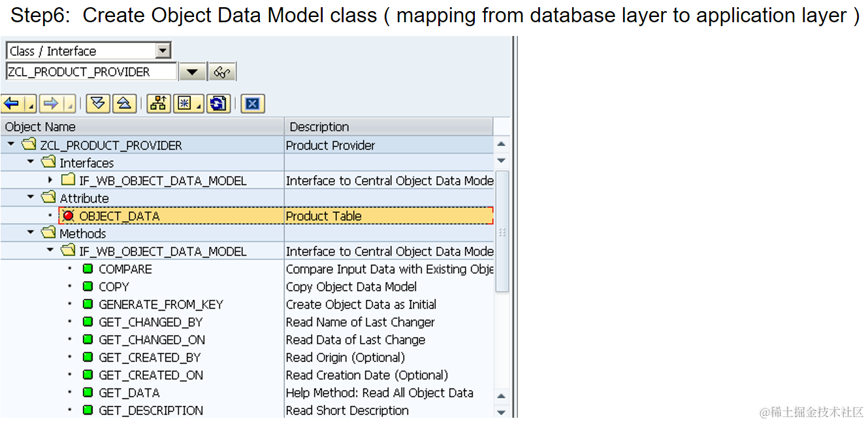Close the object browser with X icon
Screen dimensions: 868x423
253,103
